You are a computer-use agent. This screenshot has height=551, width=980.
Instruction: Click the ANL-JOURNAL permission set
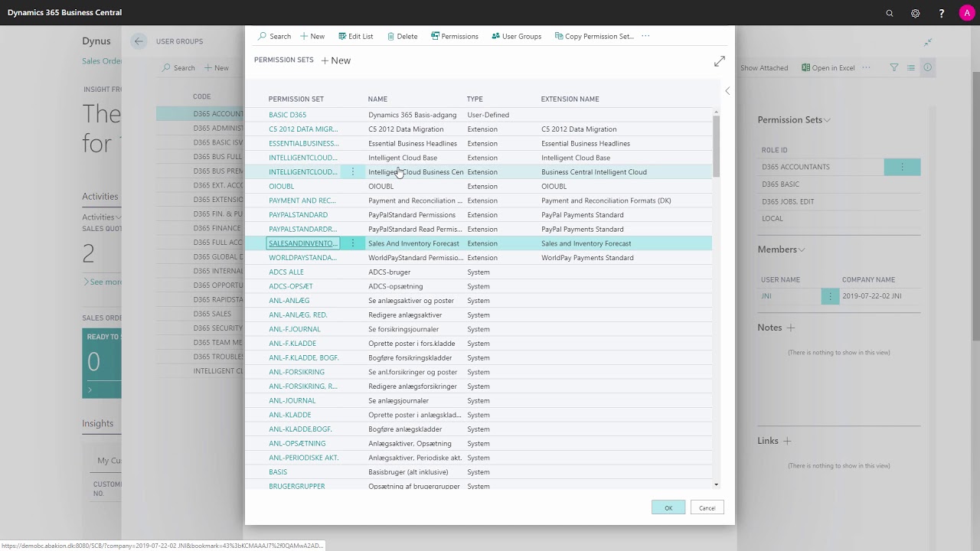(292, 401)
